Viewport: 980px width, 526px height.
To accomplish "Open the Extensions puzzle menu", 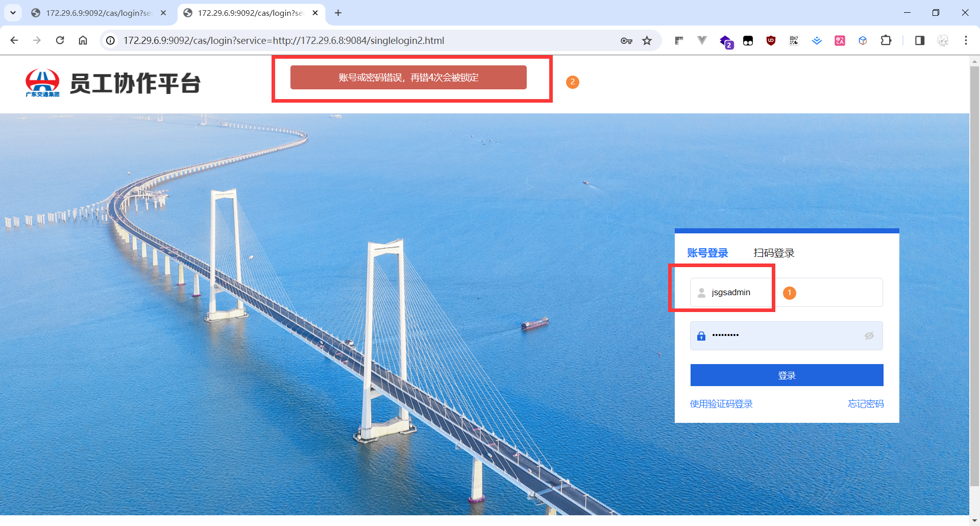I will (x=886, y=40).
